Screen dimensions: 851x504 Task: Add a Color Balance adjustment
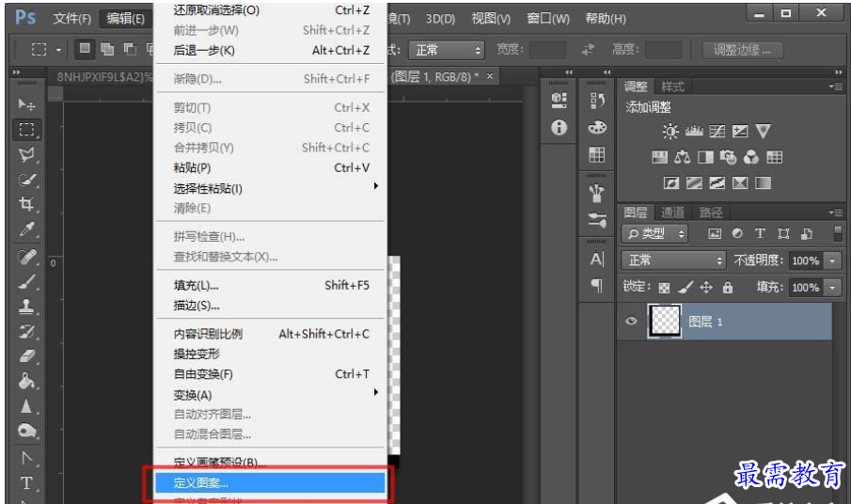tap(683, 157)
